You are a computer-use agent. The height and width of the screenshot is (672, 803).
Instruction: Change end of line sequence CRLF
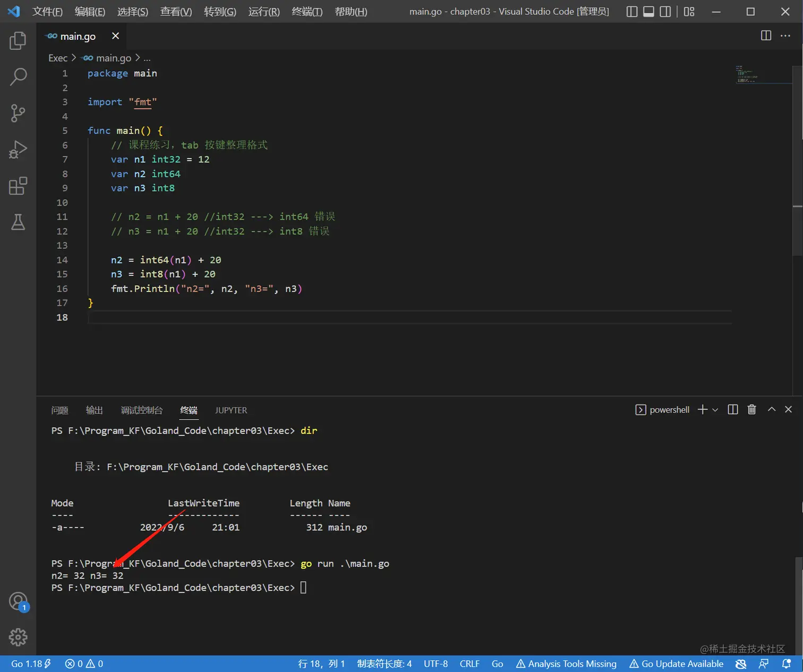(469, 664)
